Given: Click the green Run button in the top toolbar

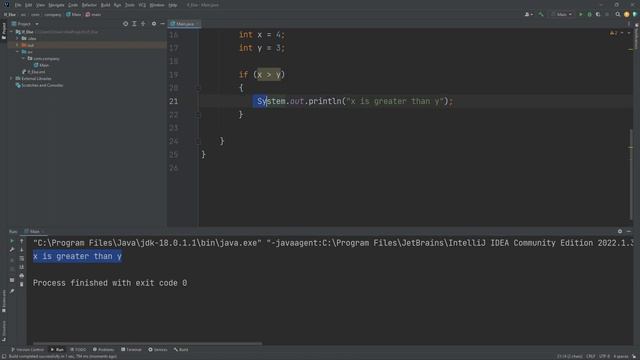Looking at the screenshot, I should tap(580, 14).
